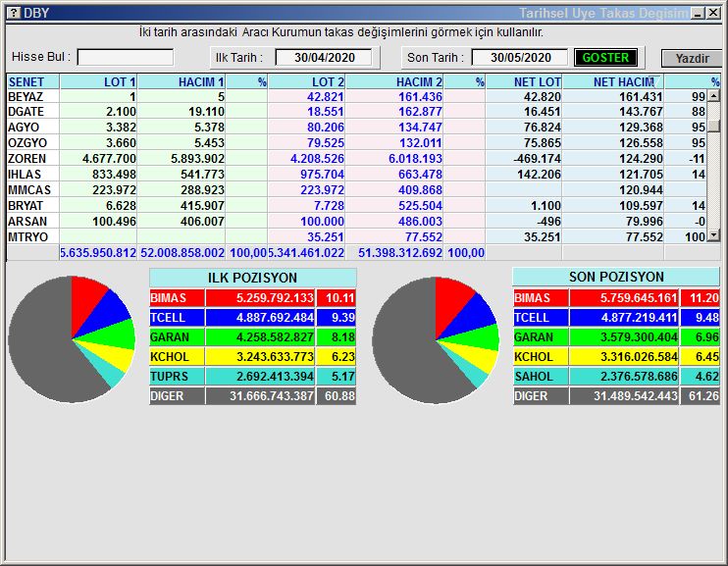Click the table scrollbar thumb
The height and width of the screenshot is (566, 728).
[x=713, y=126]
